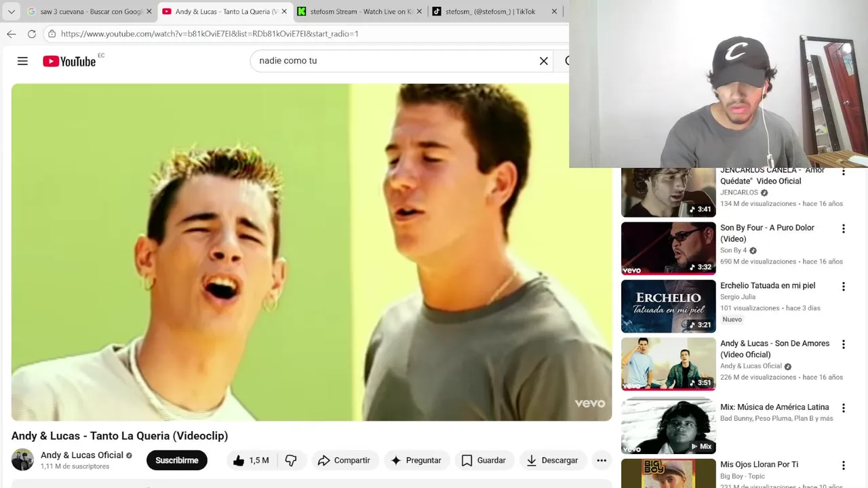Viewport: 868px width, 488px height.
Task: Click the browser back arrow
Action: pyautogui.click(x=12, y=33)
